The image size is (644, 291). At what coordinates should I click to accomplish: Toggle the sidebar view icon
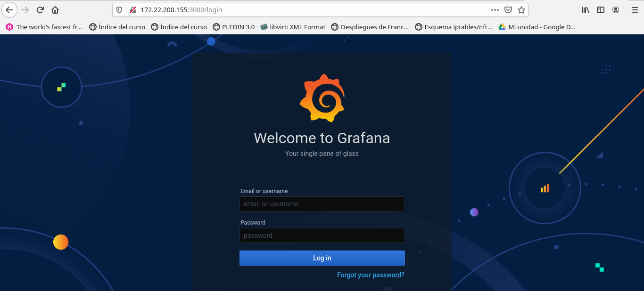click(601, 10)
